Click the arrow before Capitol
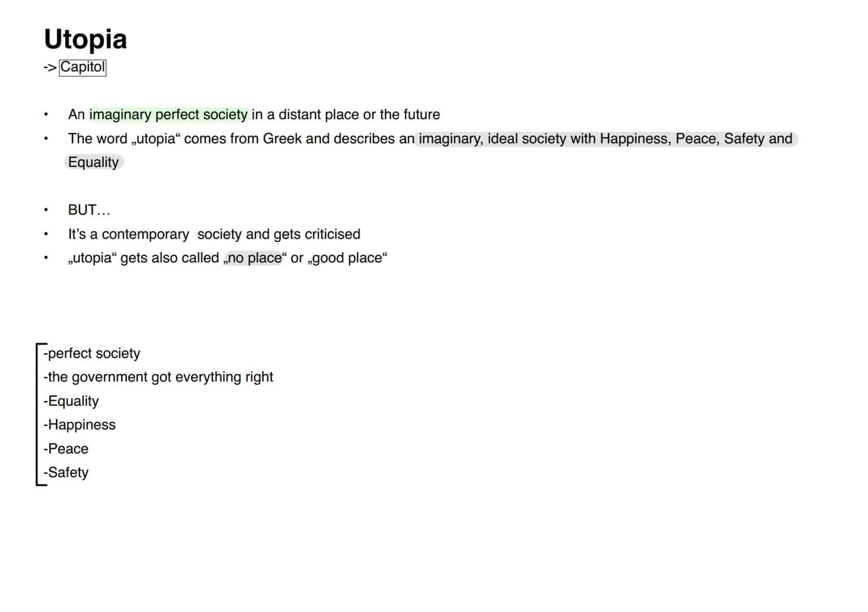The width and height of the screenshot is (868, 612). coord(50,67)
